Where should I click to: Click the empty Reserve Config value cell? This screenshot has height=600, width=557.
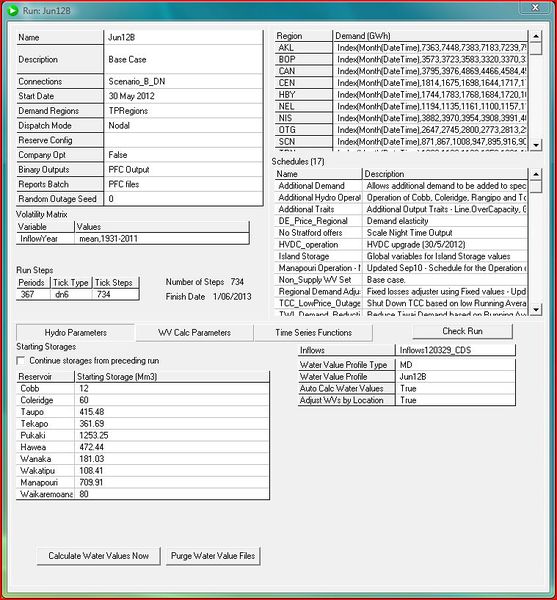click(x=183, y=140)
